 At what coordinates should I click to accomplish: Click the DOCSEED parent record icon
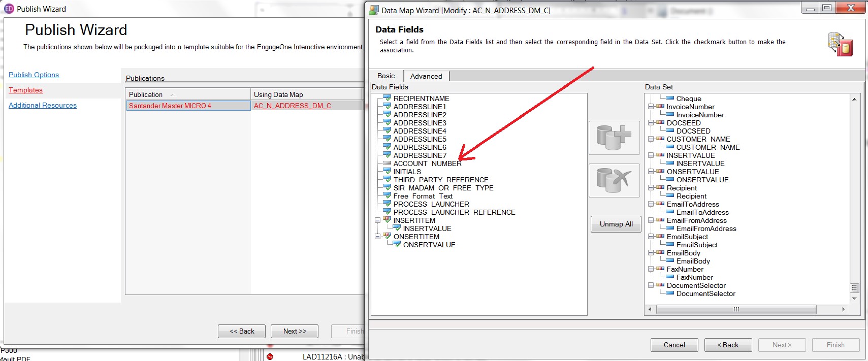(x=660, y=123)
